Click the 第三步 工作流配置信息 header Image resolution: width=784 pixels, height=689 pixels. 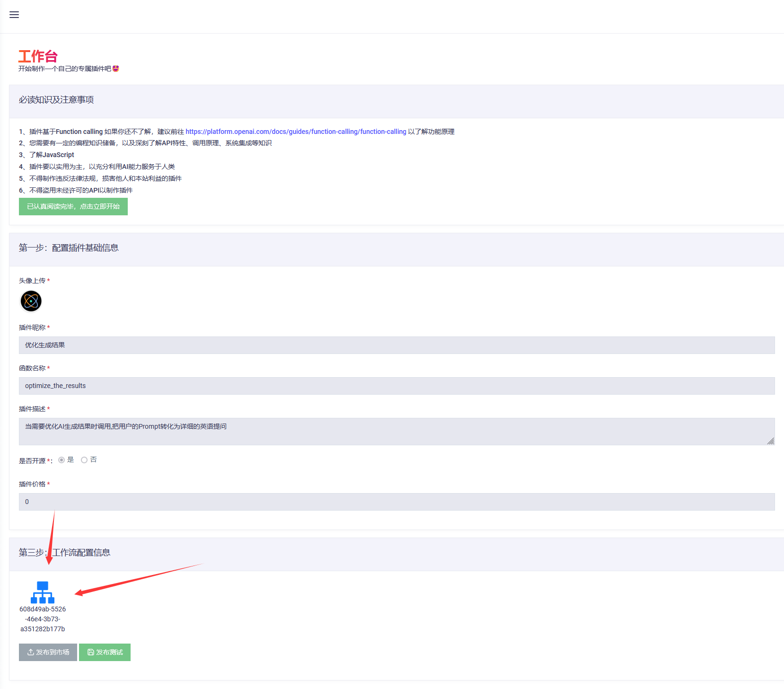(64, 553)
